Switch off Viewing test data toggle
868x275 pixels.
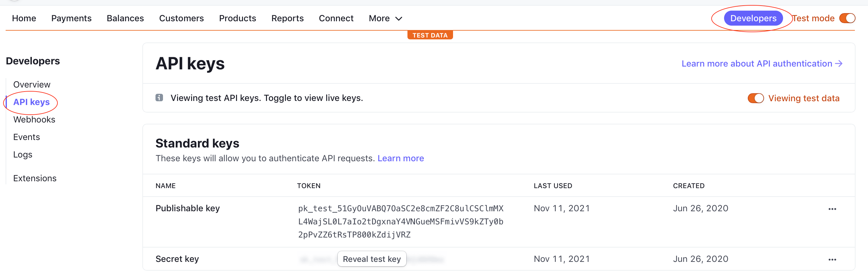coord(756,98)
